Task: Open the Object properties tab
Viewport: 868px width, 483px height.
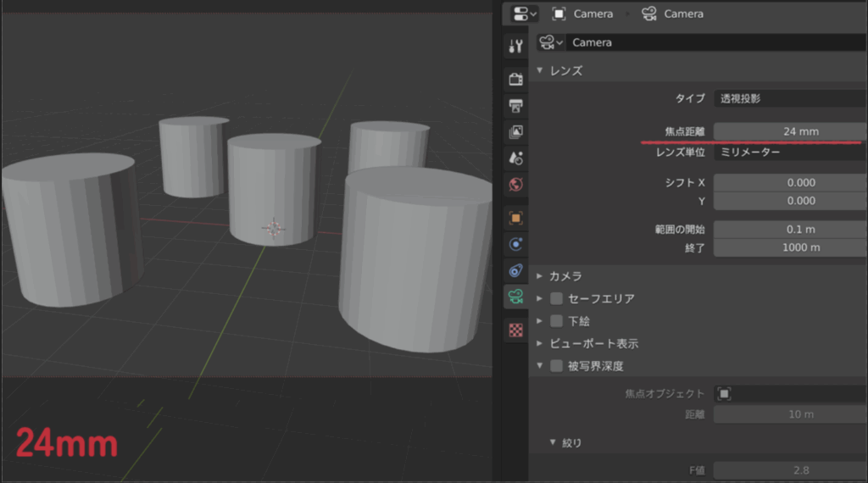Action: click(515, 218)
